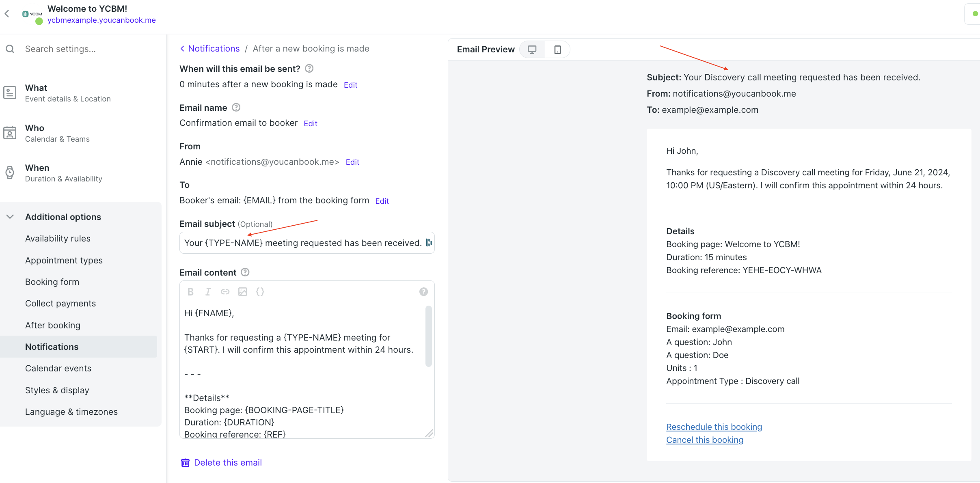Click the Email subject input field
The width and height of the screenshot is (980, 483).
pyautogui.click(x=302, y=243)
